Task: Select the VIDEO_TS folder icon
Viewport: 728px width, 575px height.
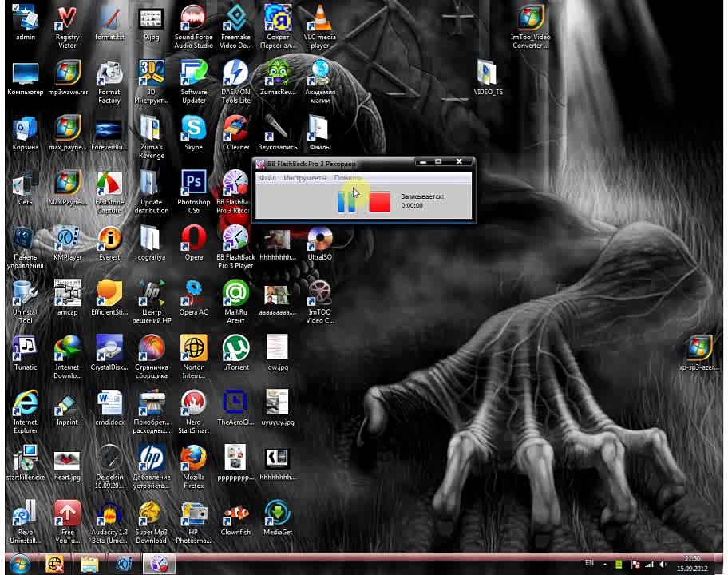Action: (x=488, y=78)
